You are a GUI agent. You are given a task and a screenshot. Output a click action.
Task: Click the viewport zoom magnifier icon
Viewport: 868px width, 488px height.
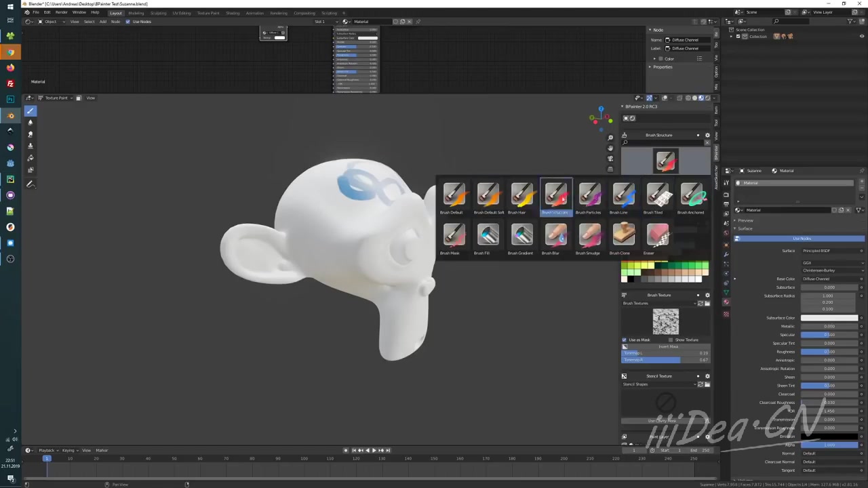pos(610,138)
